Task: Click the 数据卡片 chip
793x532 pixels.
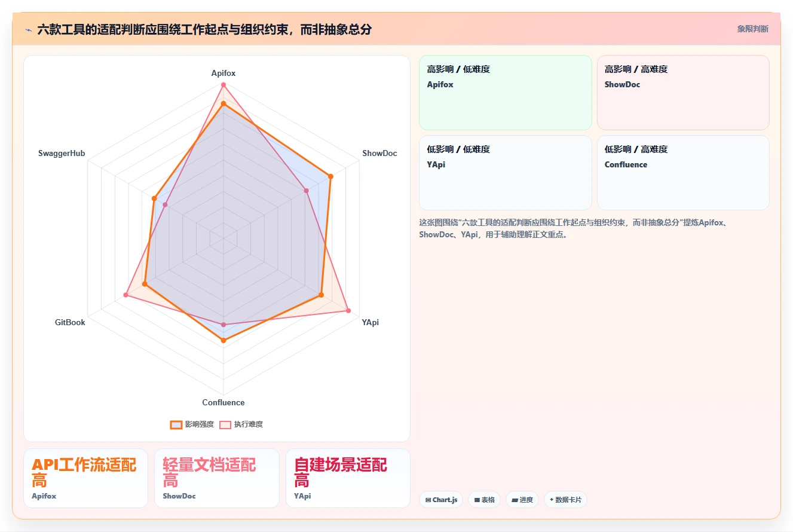Action: click(x=565, y=500)
